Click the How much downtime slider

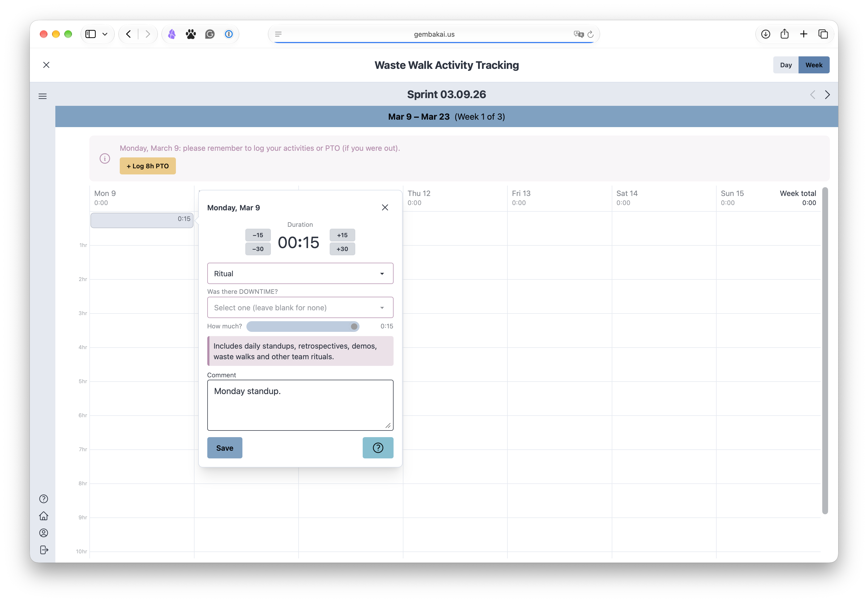pos(303,326)
